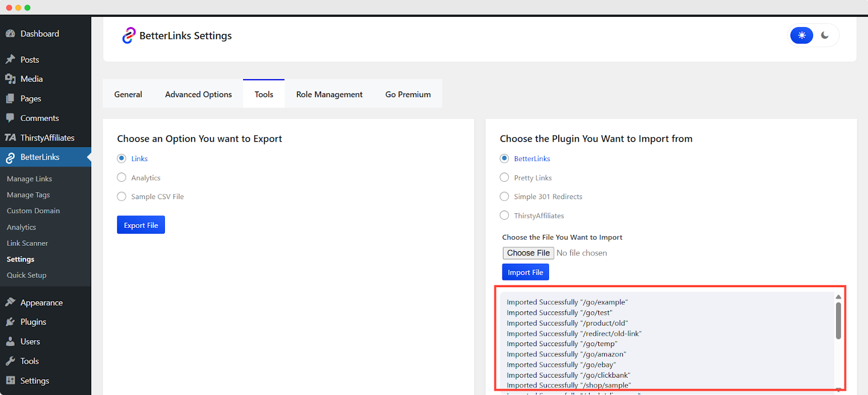
Task: Select ThirstyAffiliates import radio button
Action: click(505, 215)
